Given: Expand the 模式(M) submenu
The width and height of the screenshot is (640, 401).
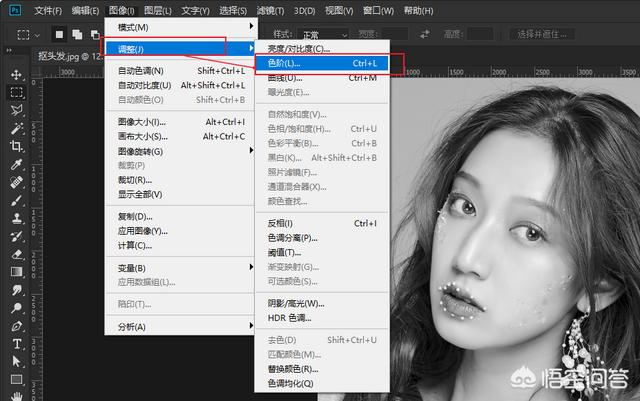Looking at the screenshot, I should tap(180, 27).
